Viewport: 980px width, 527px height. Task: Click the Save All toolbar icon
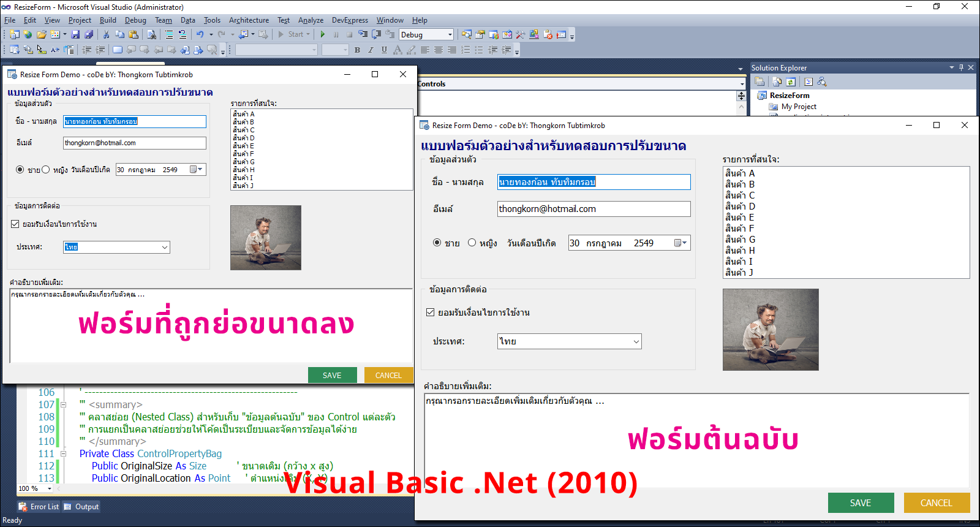pyautogui.click(x=89, y=34)
